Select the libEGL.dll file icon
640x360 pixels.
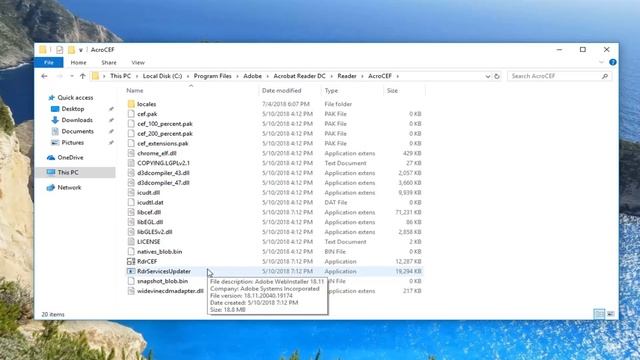tap(131, 222)
